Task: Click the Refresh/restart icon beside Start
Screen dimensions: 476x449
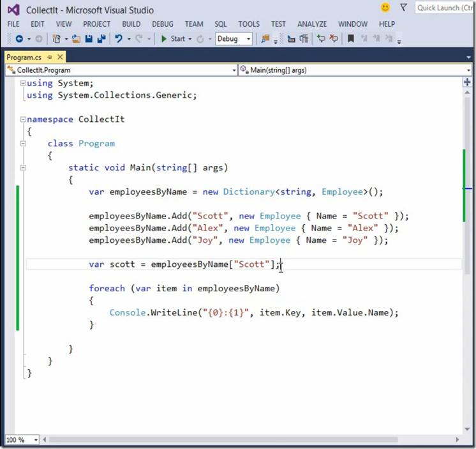Action: (200, 39)
